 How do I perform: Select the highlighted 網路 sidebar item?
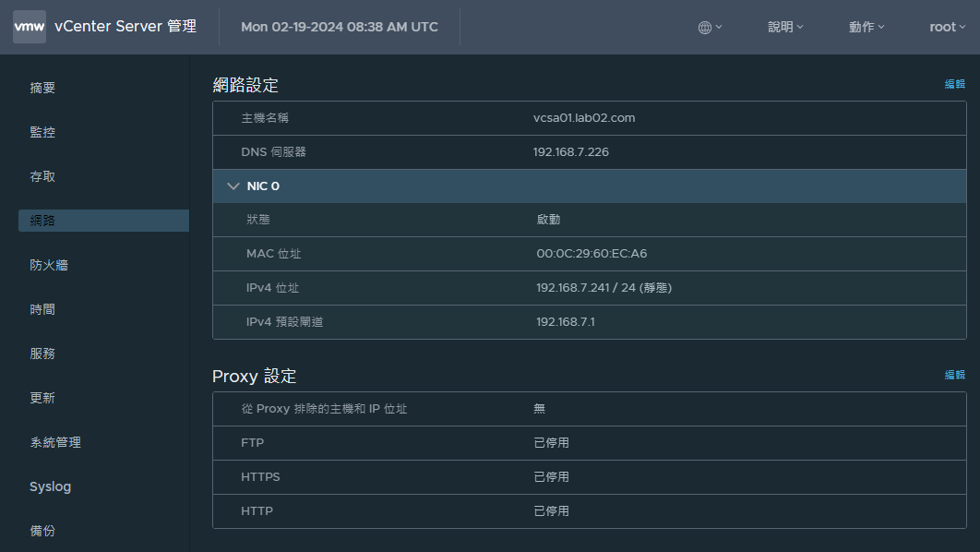[x=103, y=221]
